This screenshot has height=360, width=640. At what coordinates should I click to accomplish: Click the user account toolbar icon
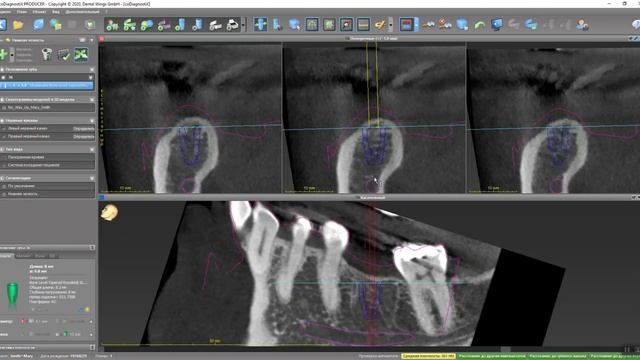pyautogui.click(x=582, y=25)
